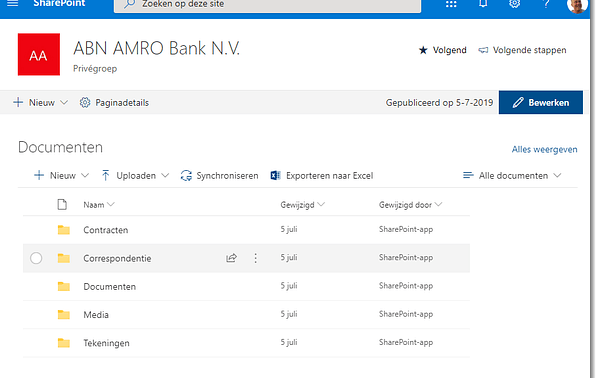Viewport: 600px width, 378px height.
Task: Click the SharePoint header title
Action: 59,3
